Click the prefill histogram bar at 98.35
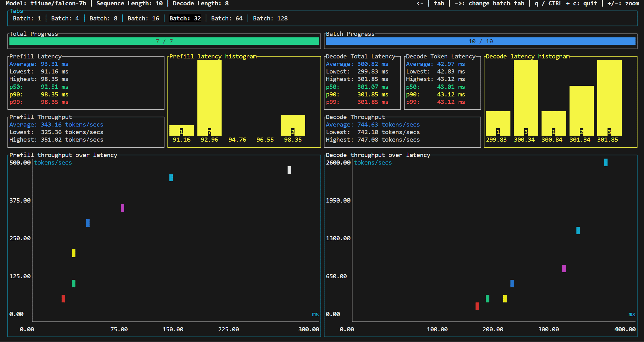644x342 pixels. (293, 125)
